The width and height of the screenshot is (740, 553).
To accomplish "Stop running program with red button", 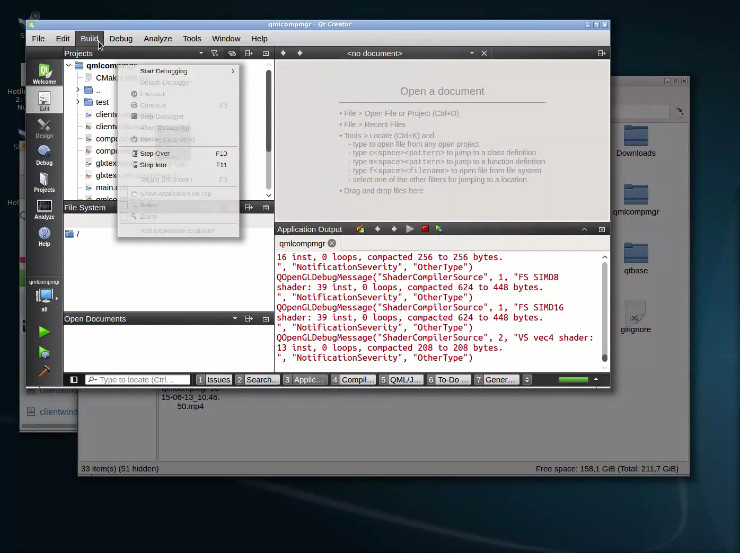I will (425, 229).
